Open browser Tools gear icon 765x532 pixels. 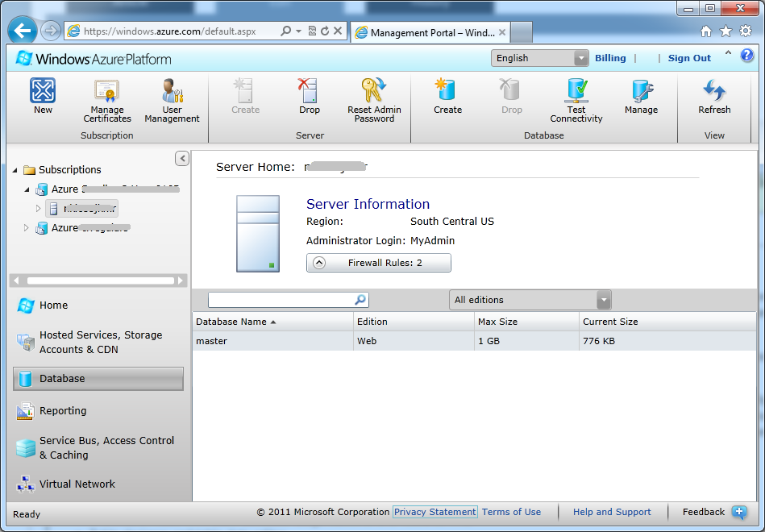[x=746, y=31]
